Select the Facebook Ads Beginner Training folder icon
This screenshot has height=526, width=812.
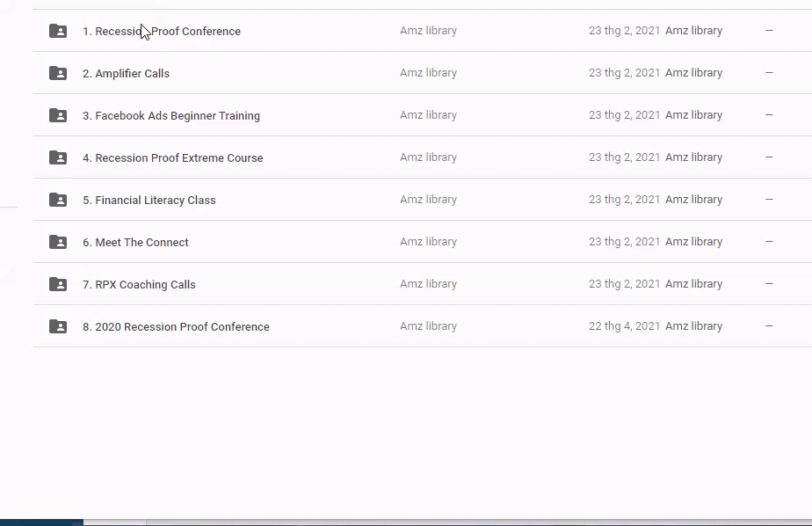click(x=58, y=115)
